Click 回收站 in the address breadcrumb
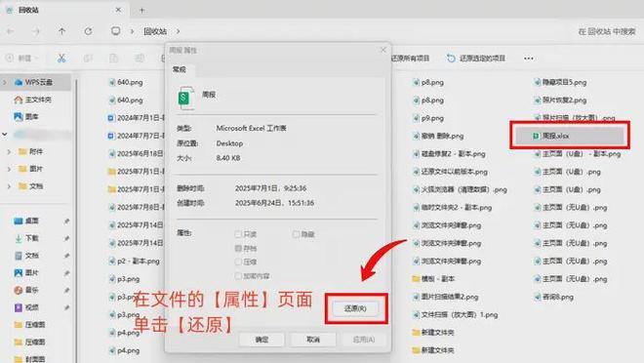Image resolution: width=644 pixels, height=363 pixels. click(x=155, y=31)
